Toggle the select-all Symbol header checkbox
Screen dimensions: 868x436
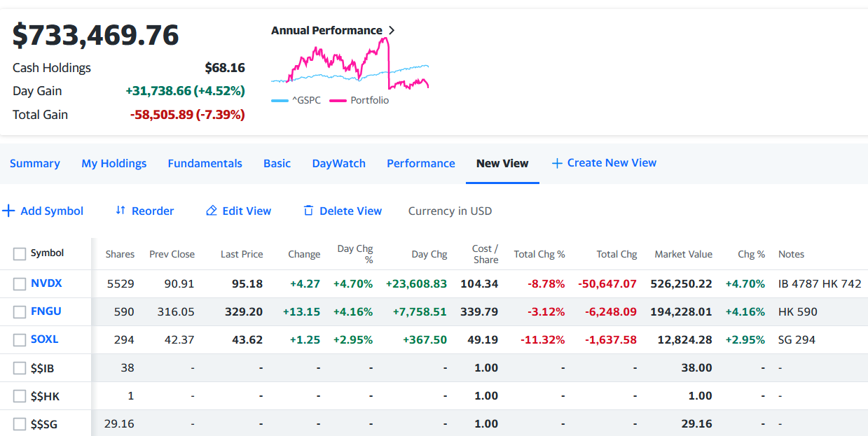pyautogui.click(x=20, y=253)
